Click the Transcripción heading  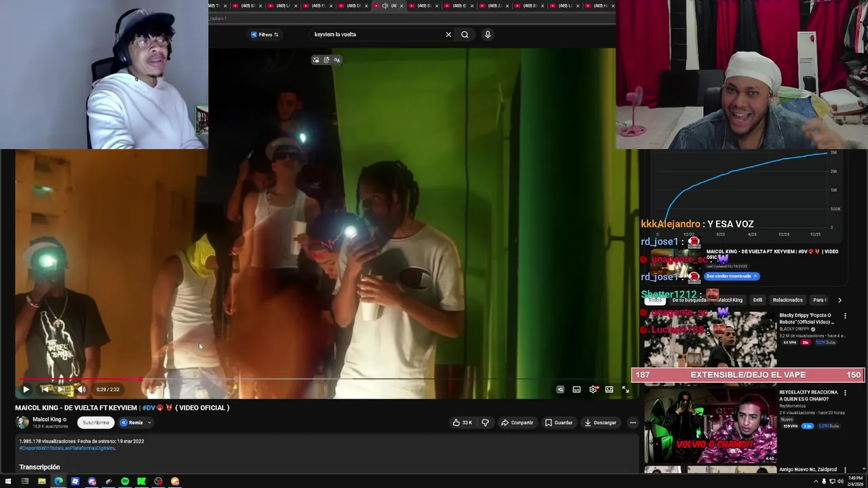click(39, 467)
